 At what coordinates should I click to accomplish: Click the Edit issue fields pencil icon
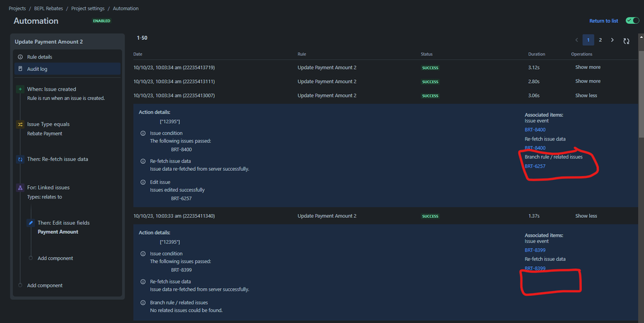point(30,223)
